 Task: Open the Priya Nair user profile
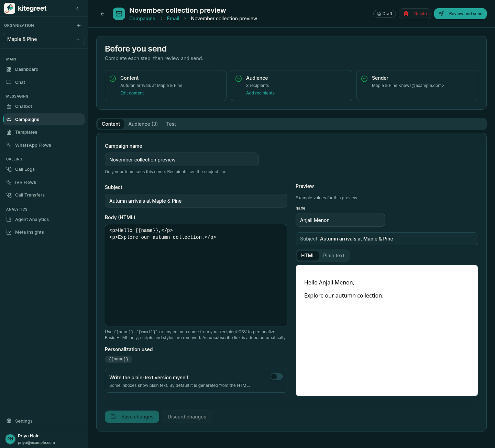click(44, 439)
